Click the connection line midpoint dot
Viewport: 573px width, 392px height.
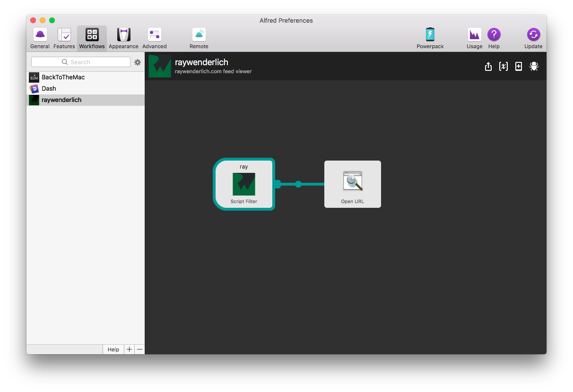(x=298, y=184)
